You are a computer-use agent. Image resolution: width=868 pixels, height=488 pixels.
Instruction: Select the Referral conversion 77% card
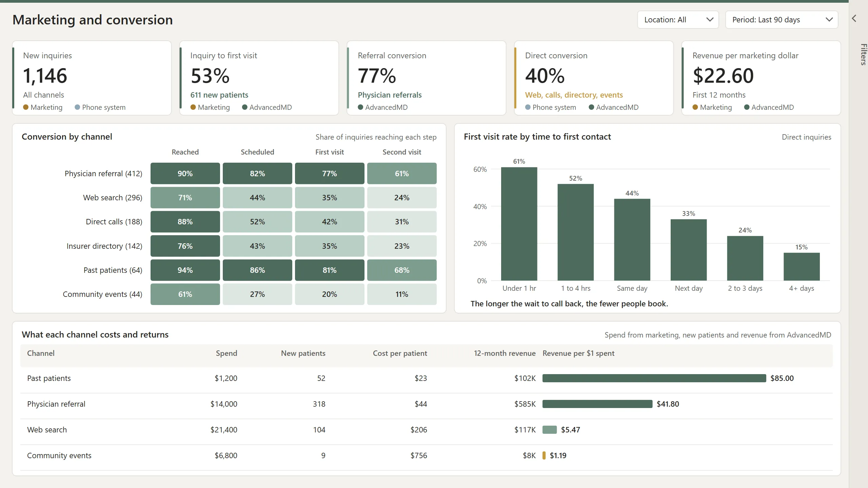[x=427, y=78]
